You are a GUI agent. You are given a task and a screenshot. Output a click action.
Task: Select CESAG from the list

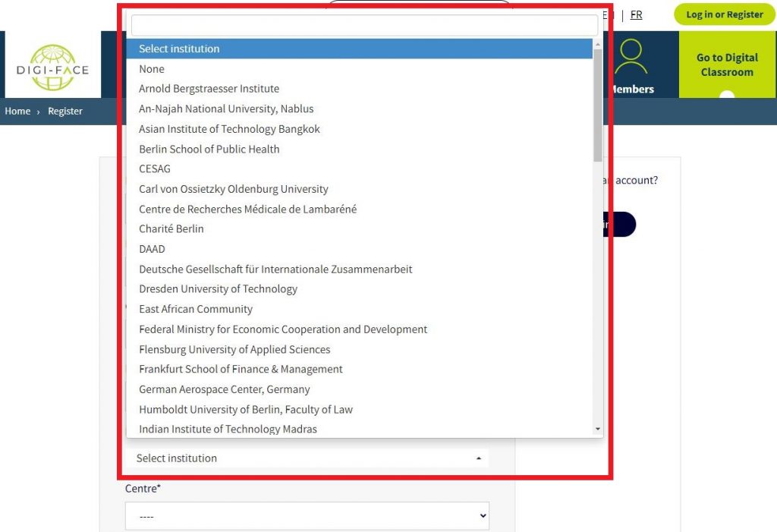(x=359, y=169)
